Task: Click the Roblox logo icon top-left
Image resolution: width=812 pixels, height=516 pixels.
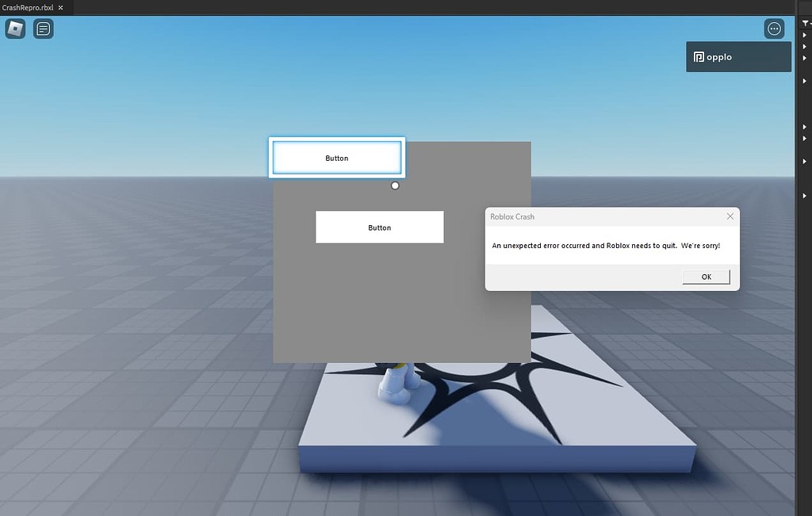Action: pyautogui.click(x=14, y=29)
